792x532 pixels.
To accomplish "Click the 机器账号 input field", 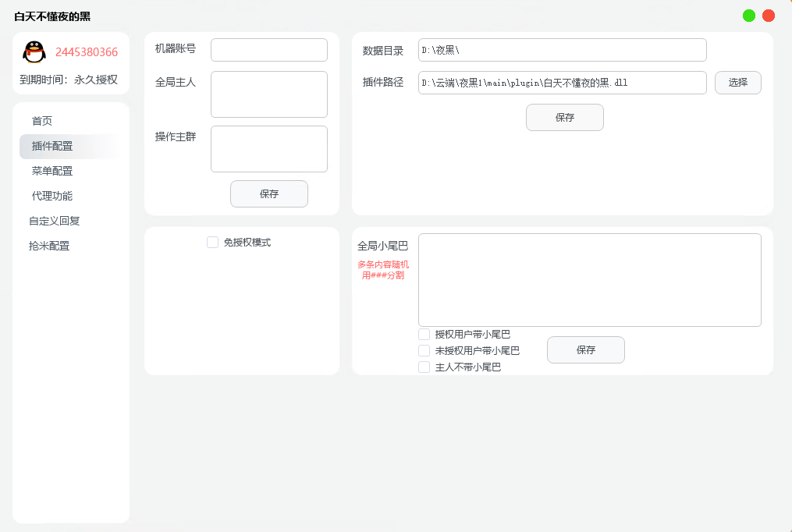I will pyautogui.click(x=268, y=49).
